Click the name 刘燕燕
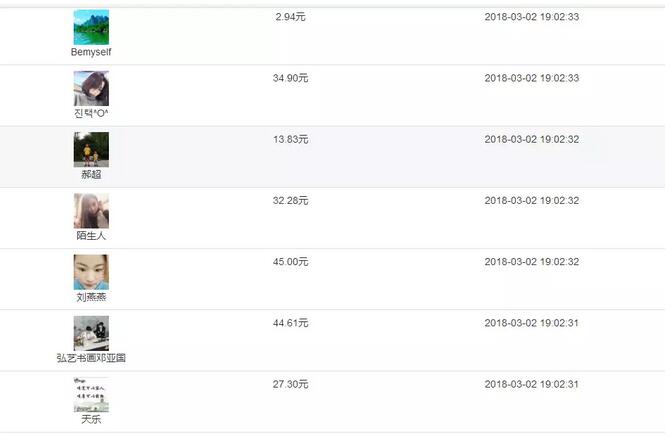Viewport: 672px width, 437px height. click(91, 297)
